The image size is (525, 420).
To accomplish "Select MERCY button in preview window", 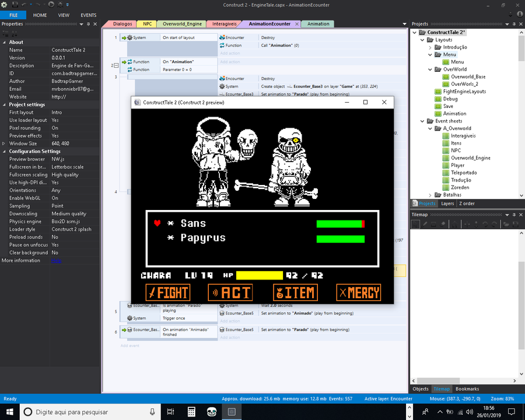I will click(359, 292).
